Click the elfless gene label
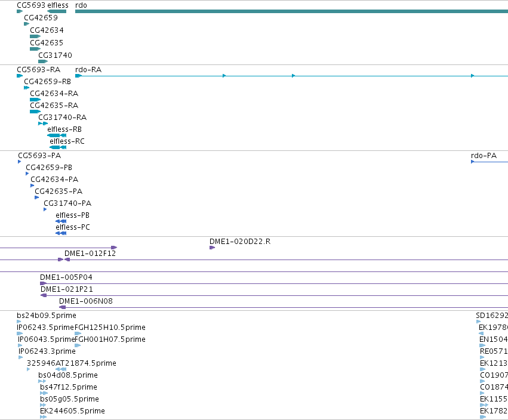The height and width of the screenshot is (420, 508). 58,5
